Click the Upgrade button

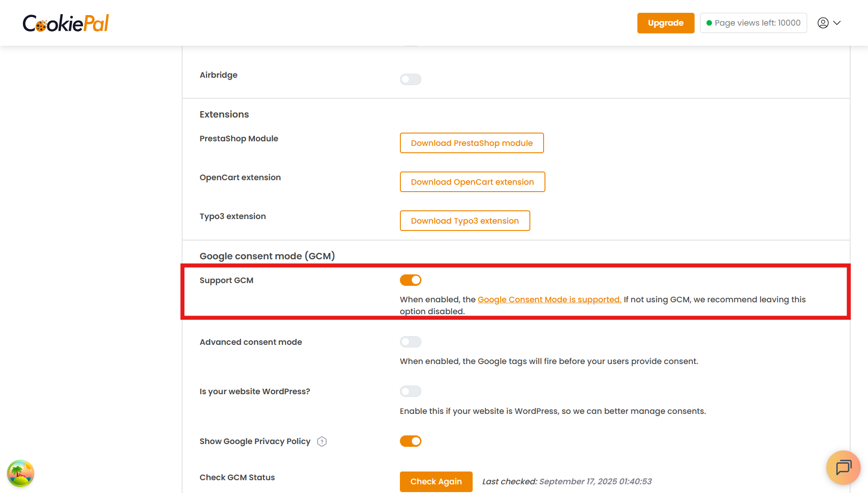pos(666,22)
